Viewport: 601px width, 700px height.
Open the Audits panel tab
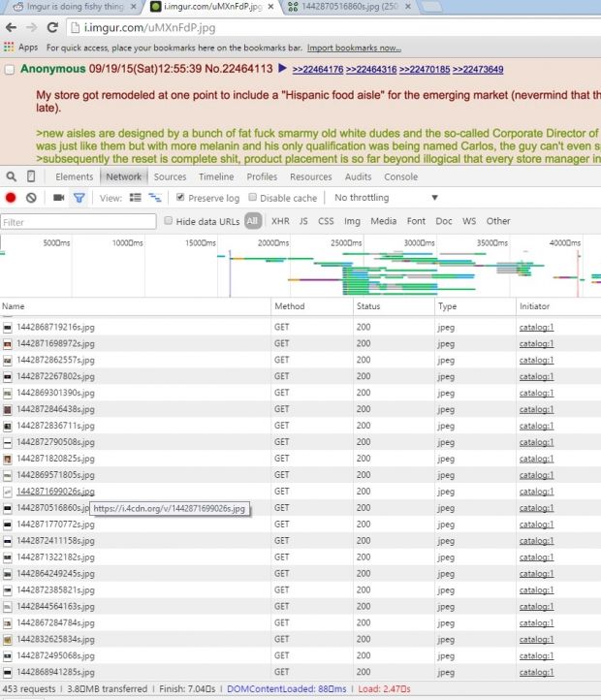tap(358, 176)
